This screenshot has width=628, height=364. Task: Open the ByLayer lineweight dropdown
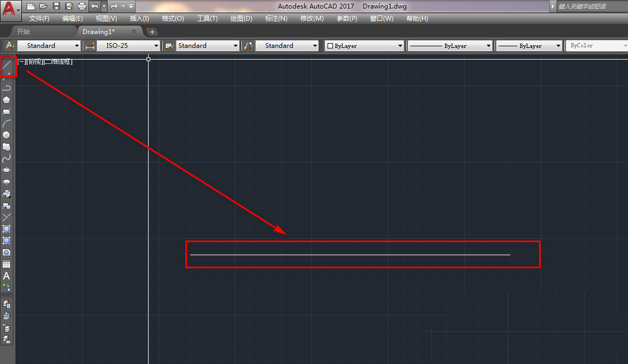coord(529,46)
